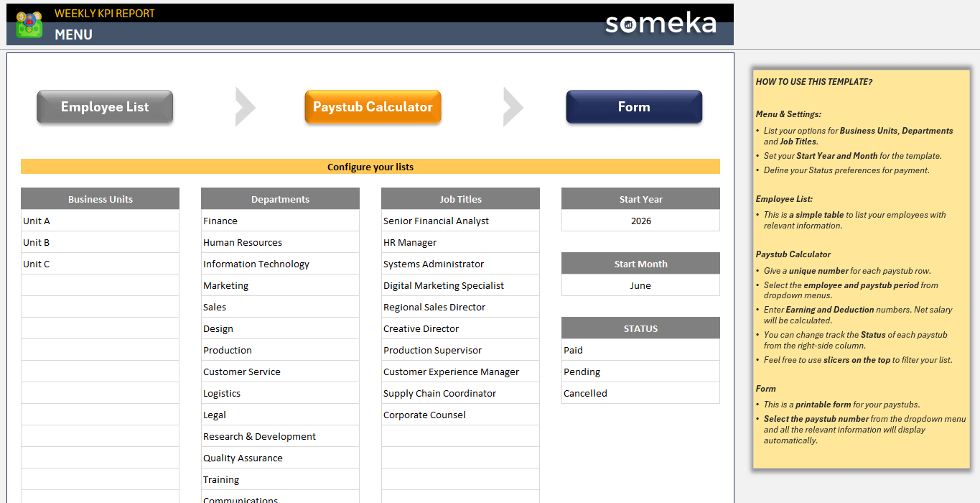Click the empty cell below Unit C
This screenshot has width=980, height=503.
(100, 285)
